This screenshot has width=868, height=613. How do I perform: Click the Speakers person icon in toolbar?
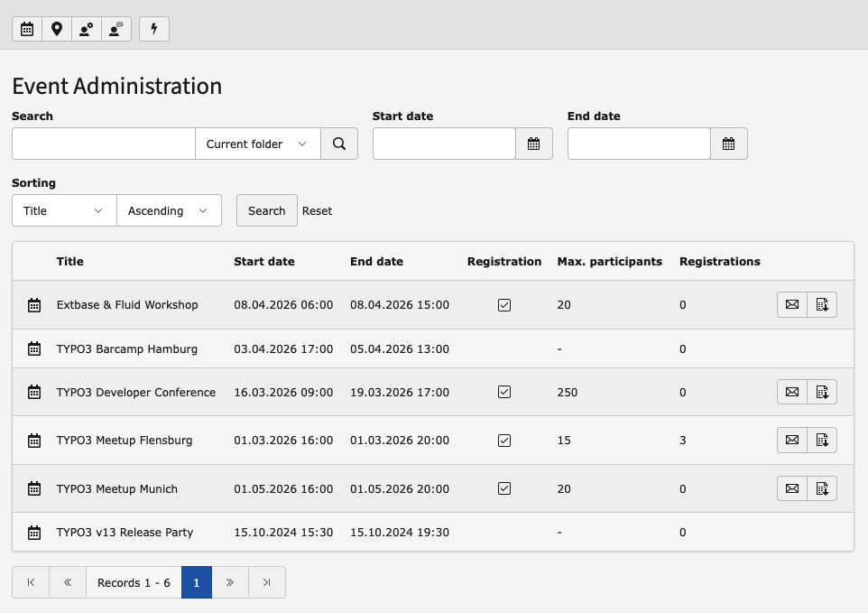(115, 28)
